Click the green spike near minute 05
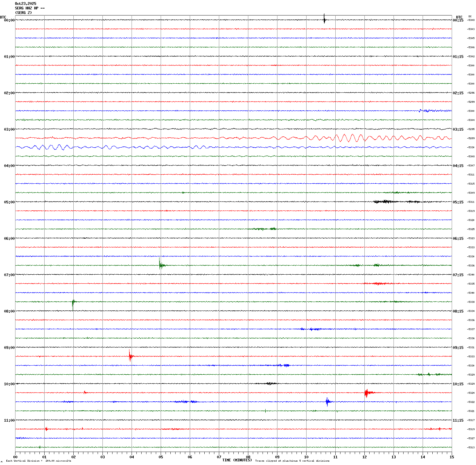This screenshot has width=476, height=465. [x=160, y=264]
